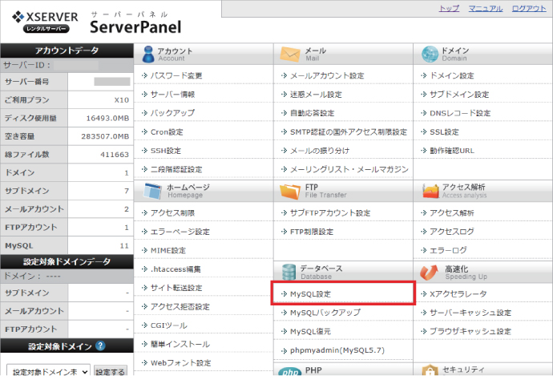The width and height of the screenshot is (553, 392).
Task: Click the ログアウト link
Action: (x=529, y=9)
